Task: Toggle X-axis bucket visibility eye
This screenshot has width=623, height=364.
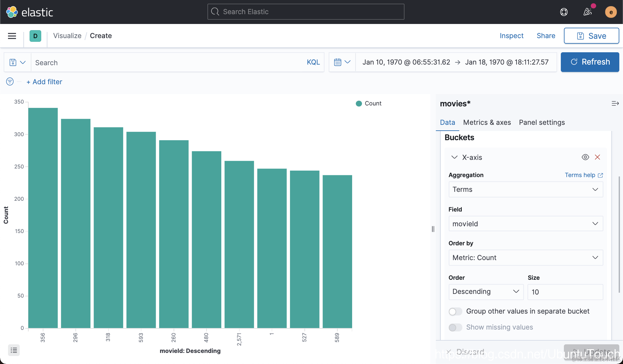Action: 585,157
